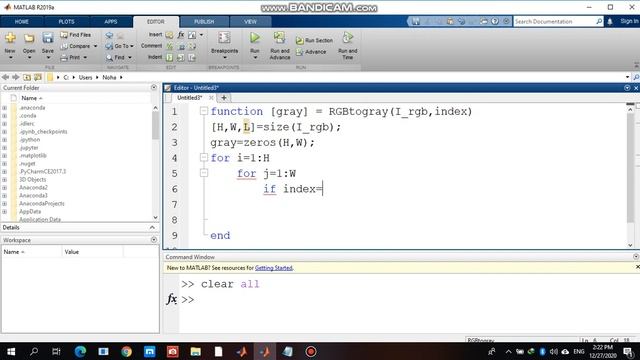This screenshot has width=640, height=360.
Task: Click the Getting Started link
Action: pyautogui.click(x=273, y=268)
